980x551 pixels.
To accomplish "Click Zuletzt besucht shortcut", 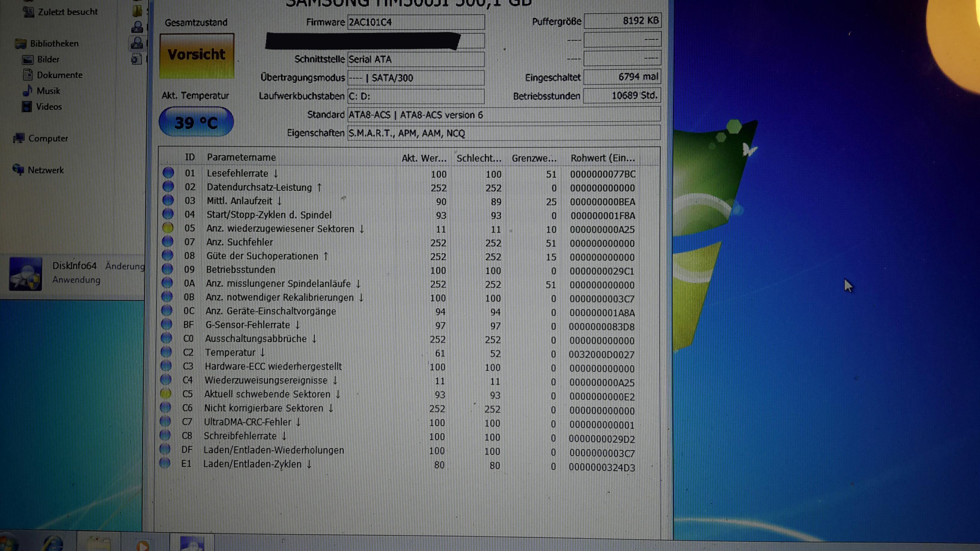I will pos(67,12).
